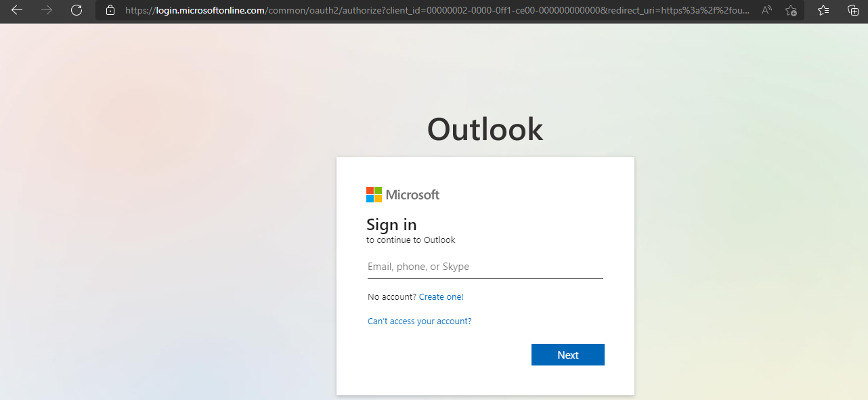868x400 pixels.
Task: Click the Outlook heading text
Action: [x=485, y=129]
